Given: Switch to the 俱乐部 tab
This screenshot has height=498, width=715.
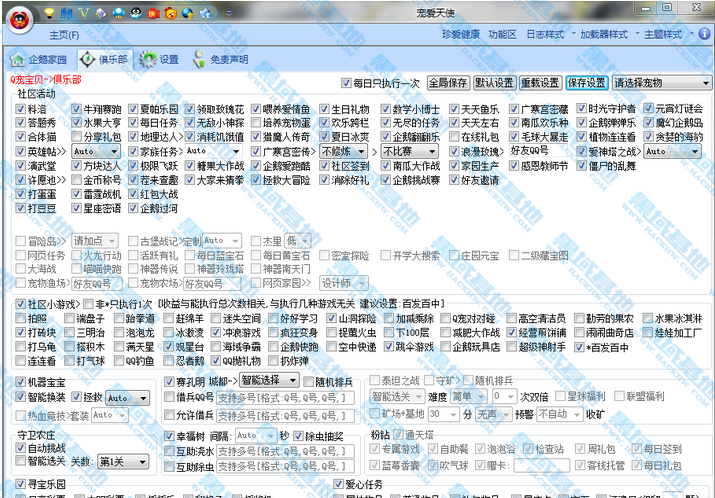Looking at the screenshot, I should pyautogui.click(x=105, y=60).
